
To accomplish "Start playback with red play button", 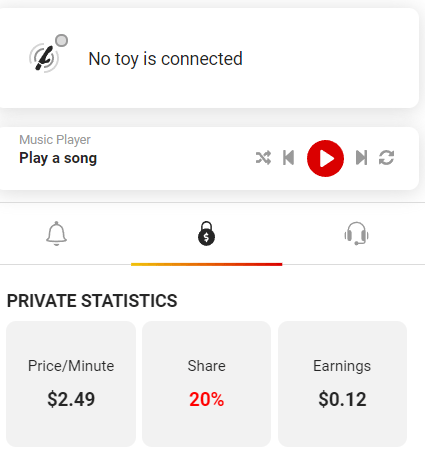I will click(325, 158).
